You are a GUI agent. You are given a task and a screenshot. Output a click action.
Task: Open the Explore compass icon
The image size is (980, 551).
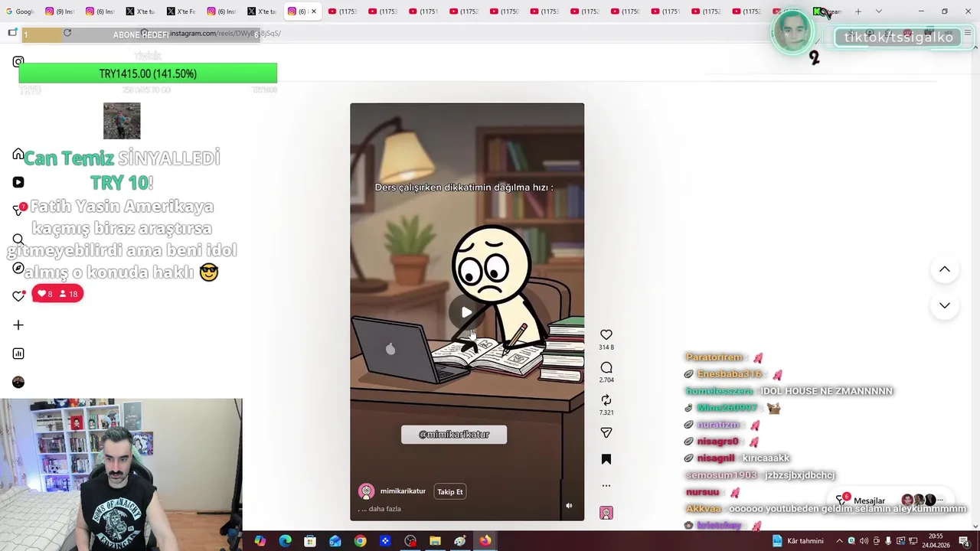point(18,268)
